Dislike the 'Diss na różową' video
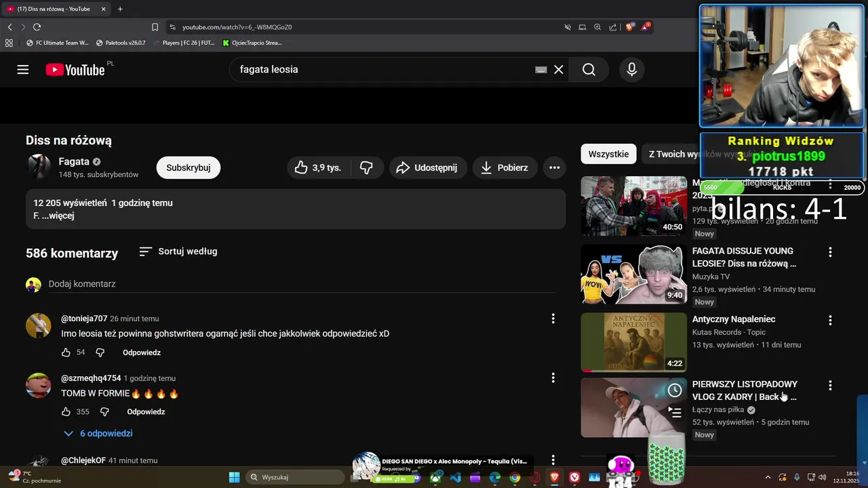The width and height of the screenshot is (868, 488). tap(366, 167)
